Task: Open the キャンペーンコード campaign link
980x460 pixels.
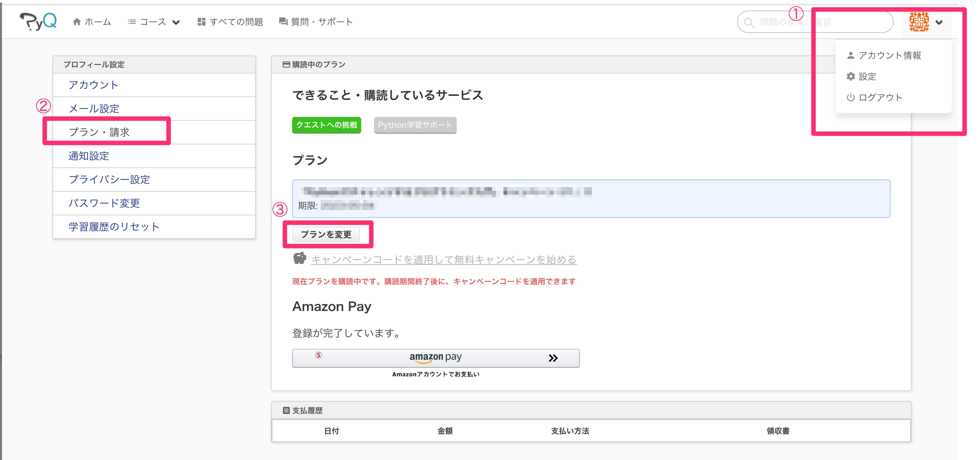Action: click(x=443, y=260)
